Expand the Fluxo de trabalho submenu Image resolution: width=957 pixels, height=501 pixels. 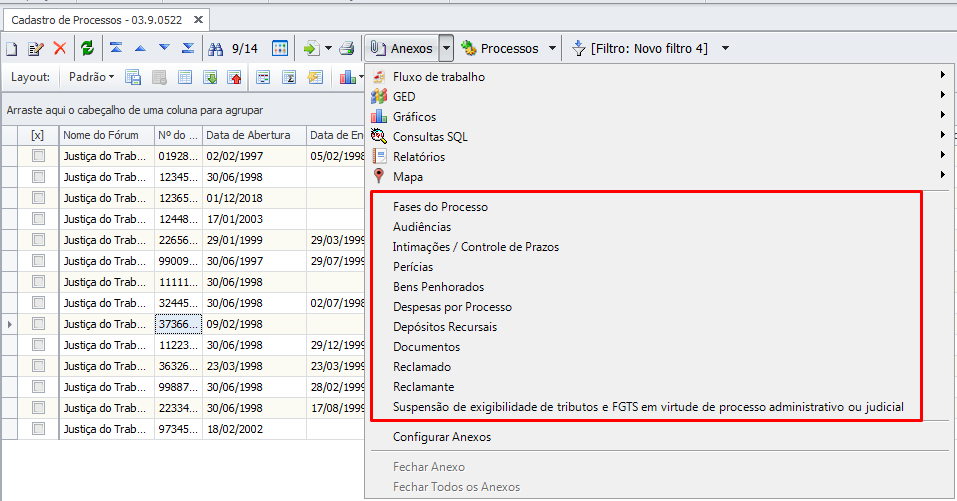(943, 75)
